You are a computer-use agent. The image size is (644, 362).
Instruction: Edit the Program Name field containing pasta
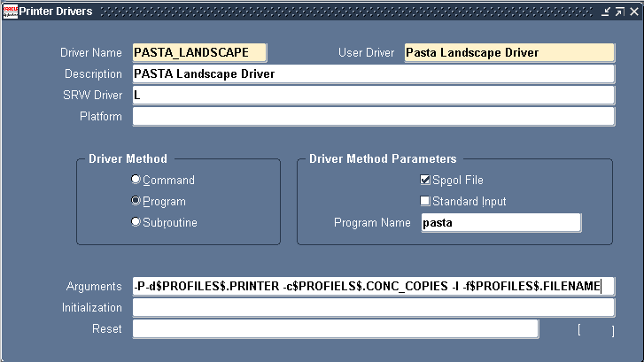coord(500,223)
